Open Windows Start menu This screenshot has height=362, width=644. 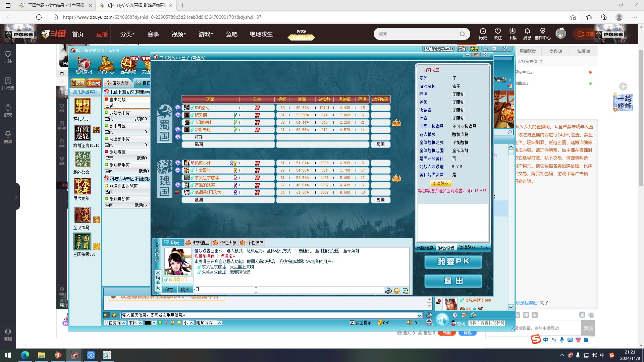coord(8,355)
